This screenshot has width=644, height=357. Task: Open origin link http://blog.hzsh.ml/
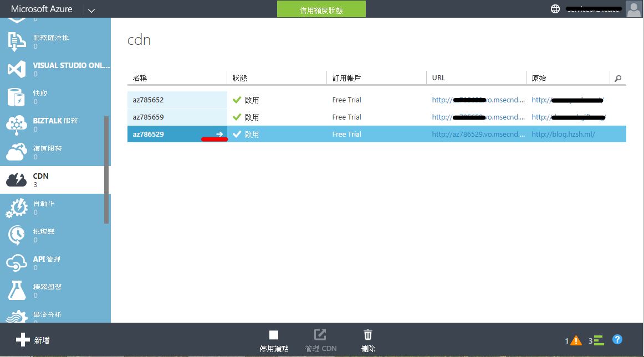[x=563, y=134]
